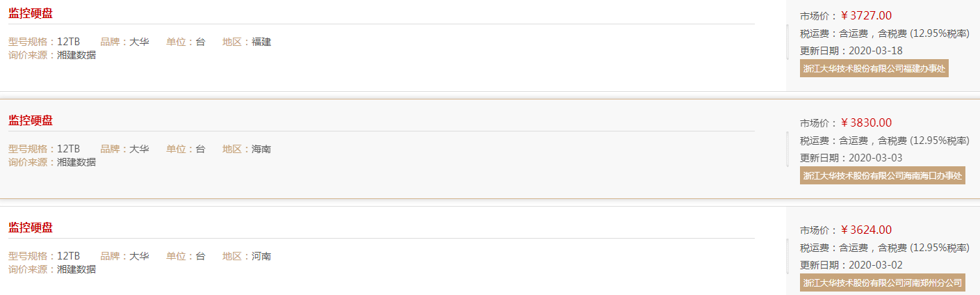Click the 浙江大华技术股份有限公司福建办事处 supplier tag
980x295 pixels.
point(874,68)
